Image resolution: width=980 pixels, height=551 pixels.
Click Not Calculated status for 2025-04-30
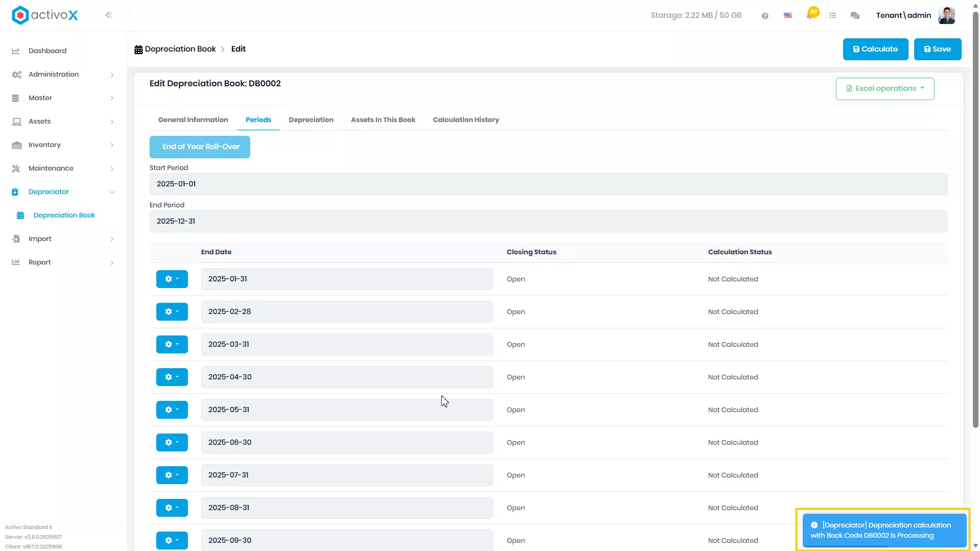733,377
